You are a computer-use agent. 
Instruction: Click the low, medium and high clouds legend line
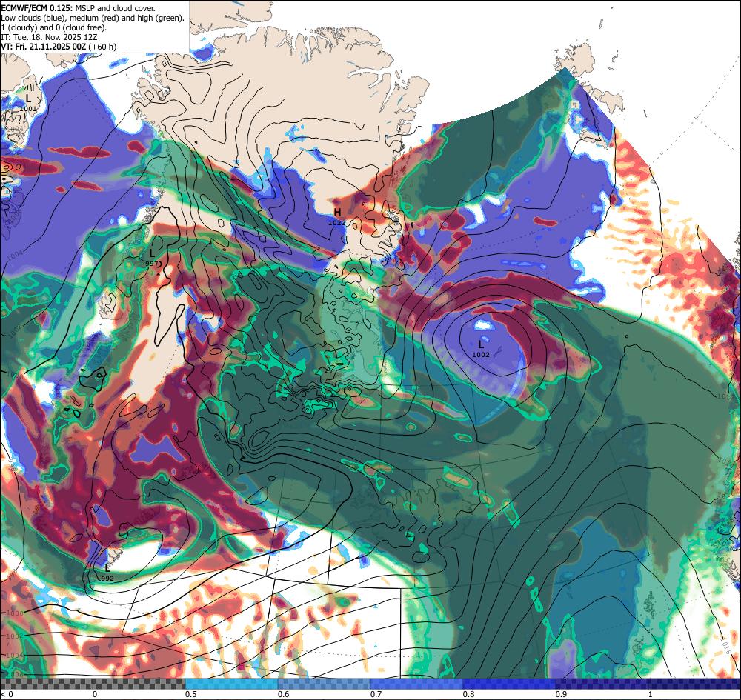[93, 18]
